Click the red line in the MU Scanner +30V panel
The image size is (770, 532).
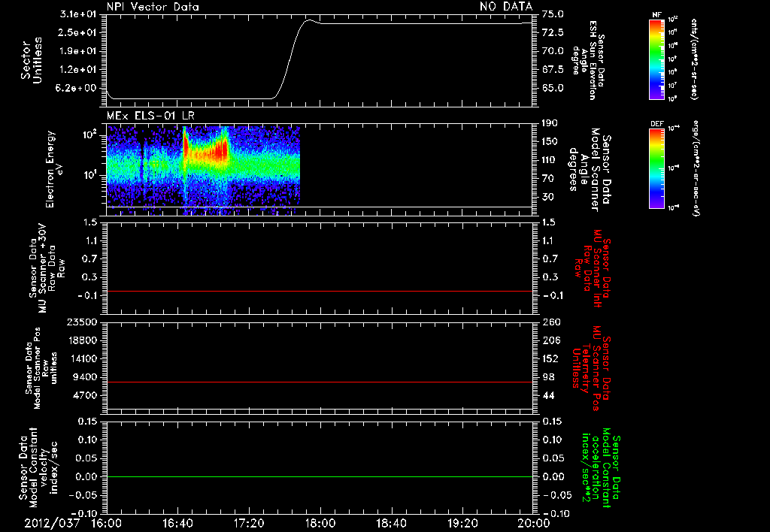click(x=319, y=291)
